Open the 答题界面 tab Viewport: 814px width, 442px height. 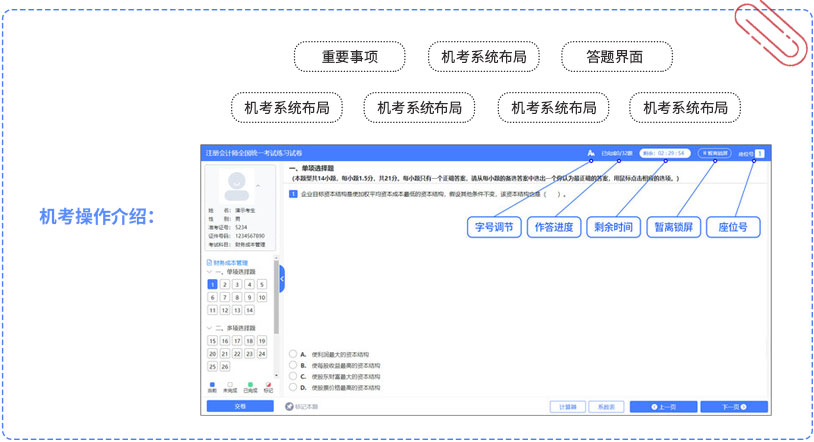[x=615, y=57]
